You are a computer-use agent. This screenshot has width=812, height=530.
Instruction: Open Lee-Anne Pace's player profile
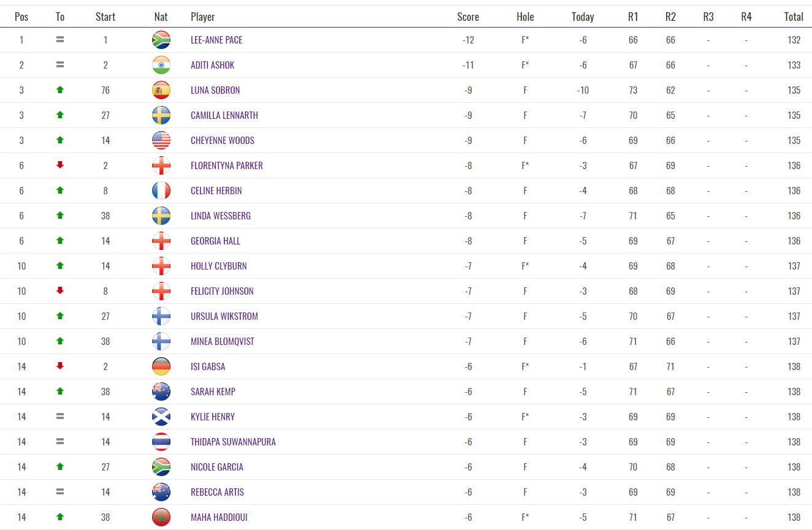click(x=216, y=40)
